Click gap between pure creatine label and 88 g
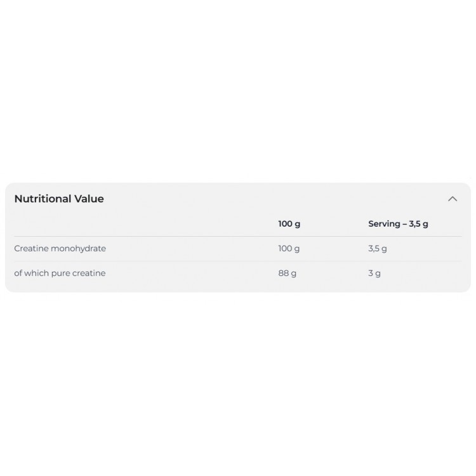Viewport: 476px width, 476px height. pos(190,273)
